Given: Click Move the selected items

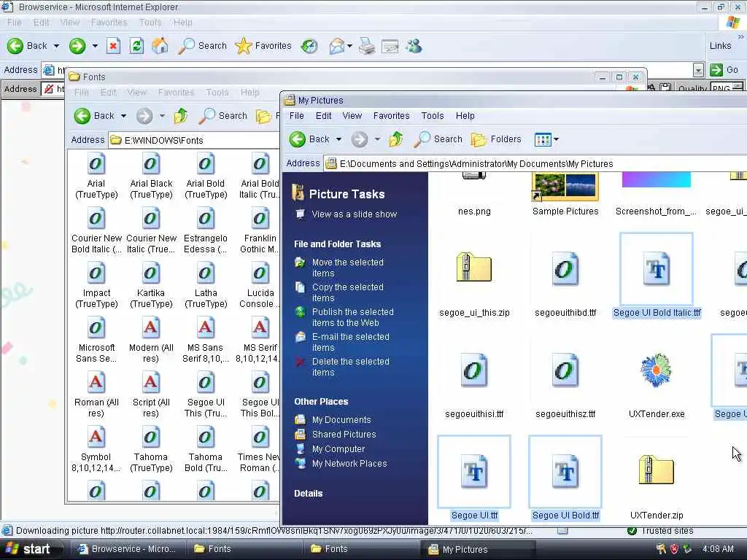Looking at the screenshot, I should click(x=347, y=268).
